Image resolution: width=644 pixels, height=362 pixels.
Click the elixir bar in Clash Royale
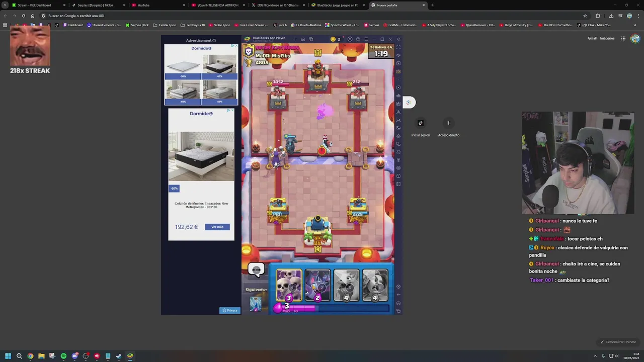point(332,308)
